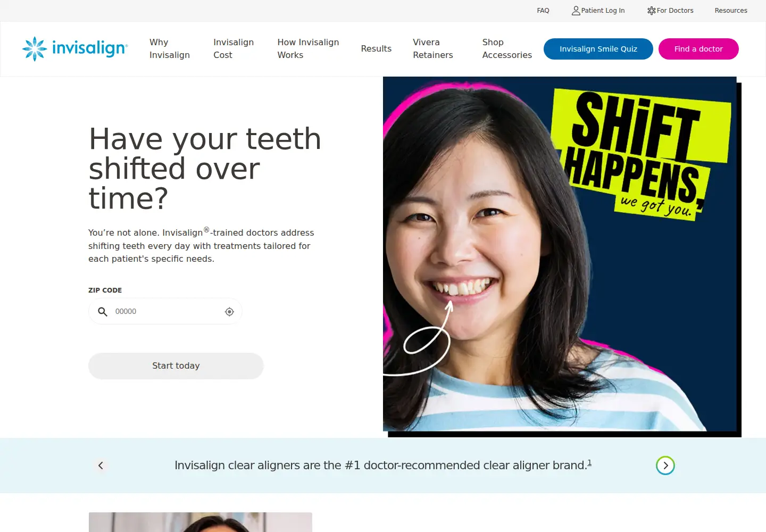The width and height of the screenshot is (766, 532).
Task: Open Vivera Retainers page
Action: pyautogui.click(x=433, y=49)
